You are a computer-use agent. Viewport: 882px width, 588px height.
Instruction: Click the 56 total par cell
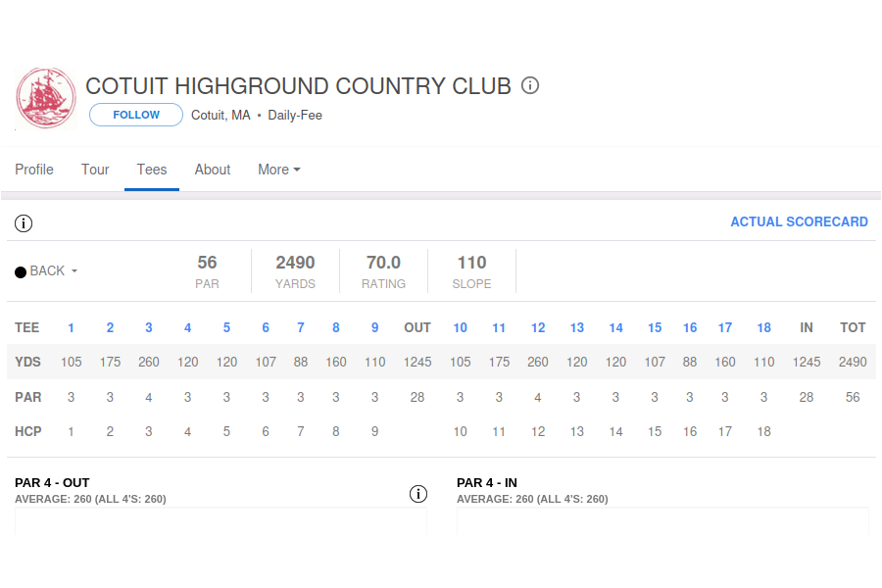pos(853,397)
